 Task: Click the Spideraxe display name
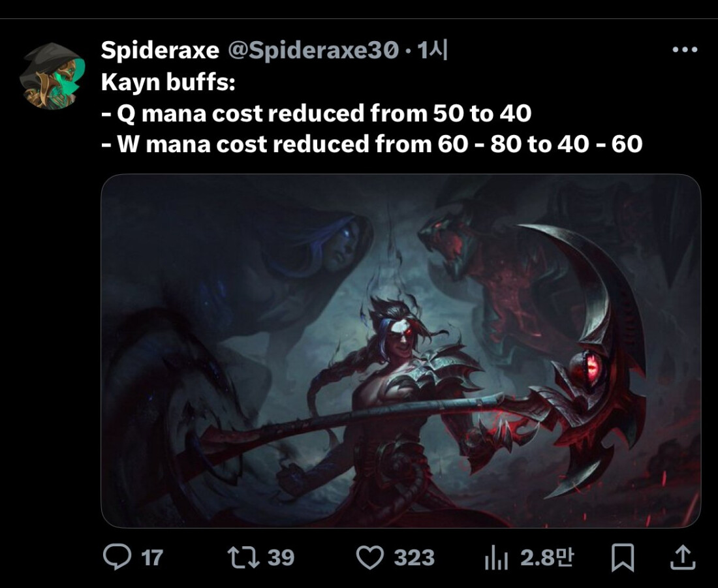(159, 49)
